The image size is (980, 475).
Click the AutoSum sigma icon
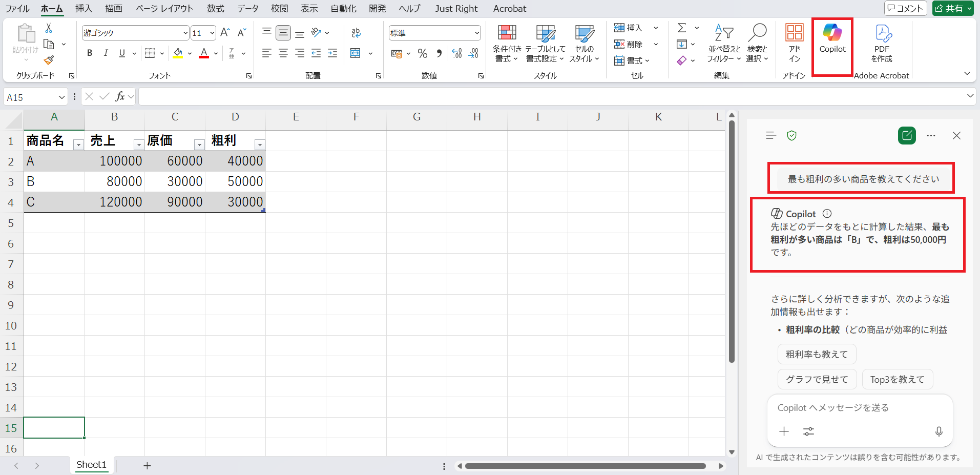pos(682,28)
